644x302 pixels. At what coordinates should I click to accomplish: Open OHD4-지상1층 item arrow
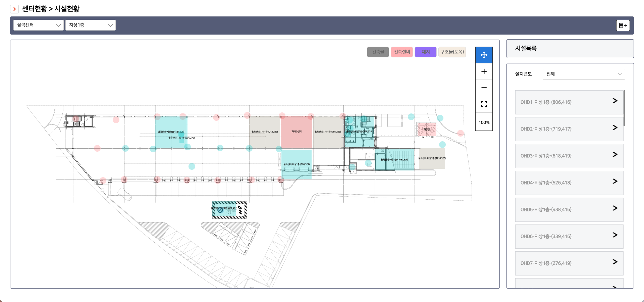pyautogui.click(x=614, y=182)
